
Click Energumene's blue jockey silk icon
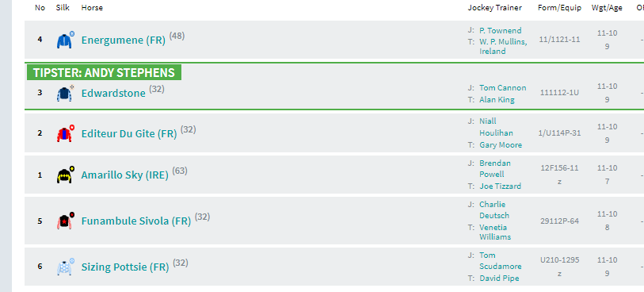click(65, 40)
